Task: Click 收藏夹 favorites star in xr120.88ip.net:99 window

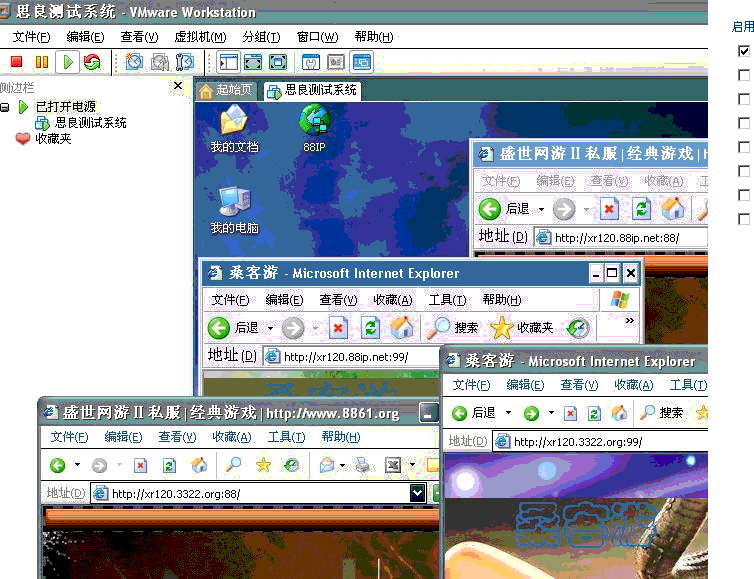Action: (522, 328)
